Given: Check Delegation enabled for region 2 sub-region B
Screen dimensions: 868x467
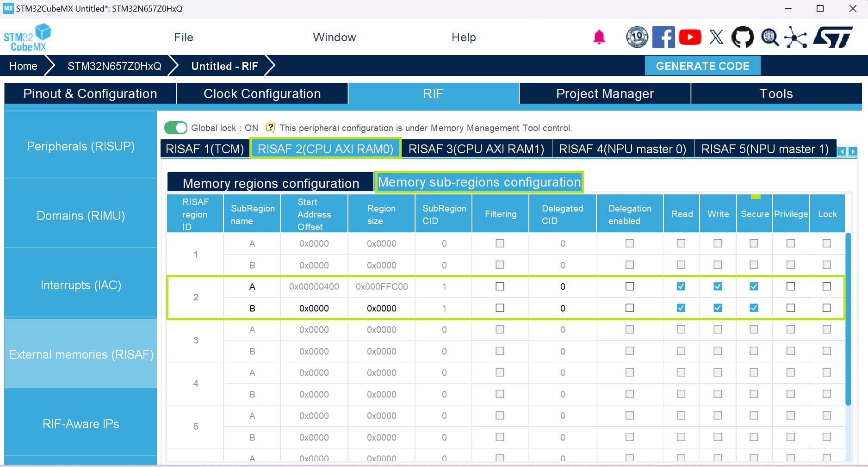Looking at the screenshot, I should [x=630, y=308].
